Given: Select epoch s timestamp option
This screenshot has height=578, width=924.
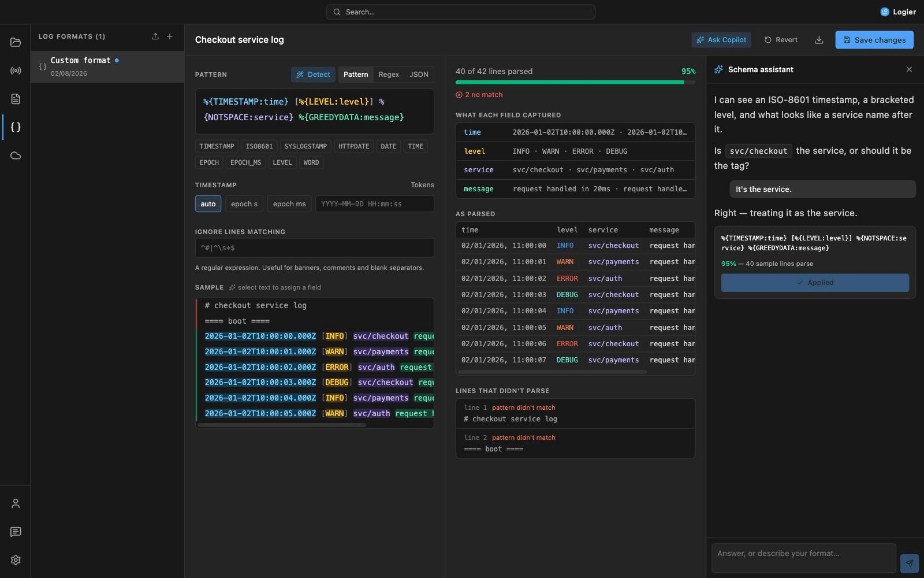Looking at the screenshot, I should pyautogui.click(x=244, y=204).
